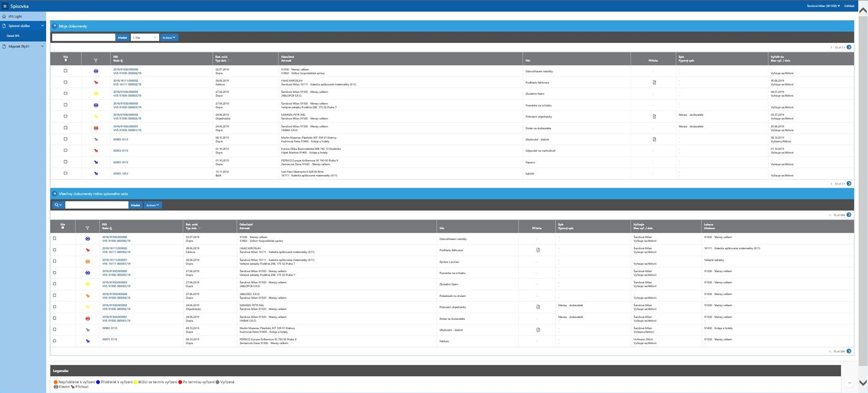868x393 pixels.
Task: Sort by the Dat. evid. column header in Moje dokumenty
Action: click(x=222, y=57)
